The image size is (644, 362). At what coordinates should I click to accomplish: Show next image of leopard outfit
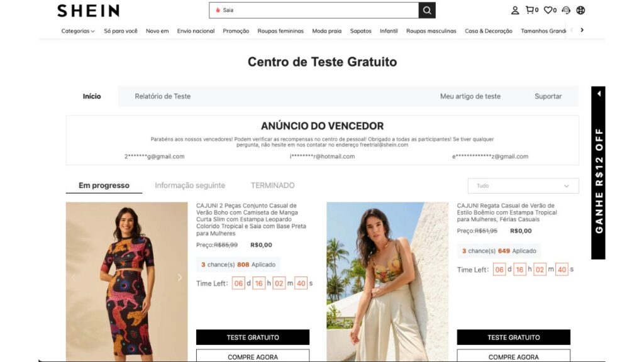[179, 278]
